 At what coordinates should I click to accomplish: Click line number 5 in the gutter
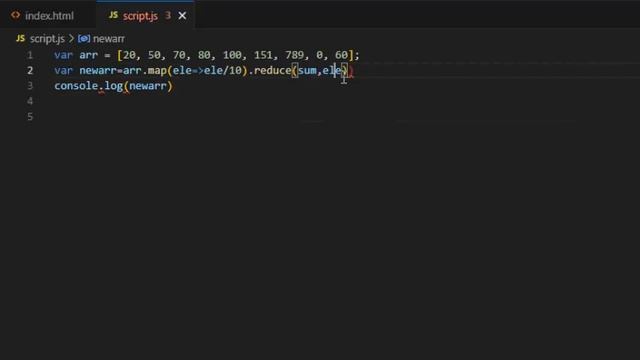pyautogui.click(x=30, y=117)
